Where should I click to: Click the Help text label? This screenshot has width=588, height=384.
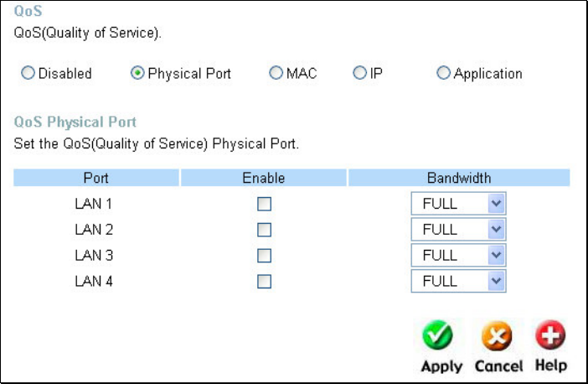[551, 366]
